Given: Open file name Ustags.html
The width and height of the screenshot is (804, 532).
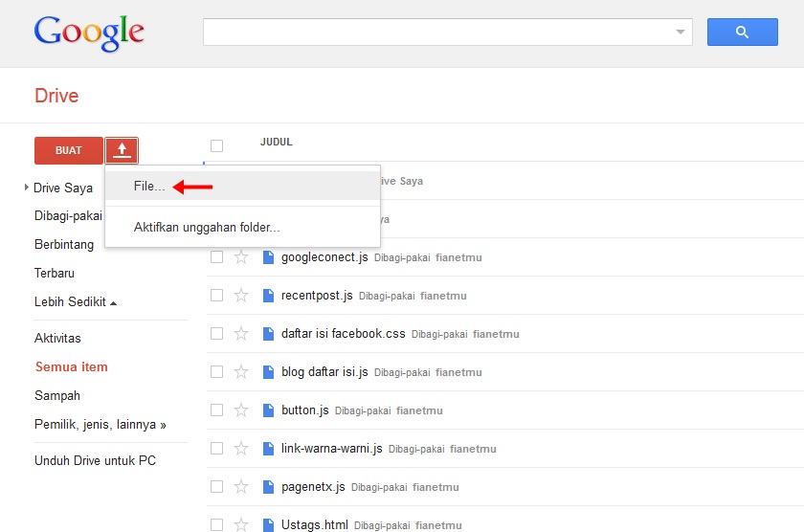Looking at the screenshot, I should point(315,525).
